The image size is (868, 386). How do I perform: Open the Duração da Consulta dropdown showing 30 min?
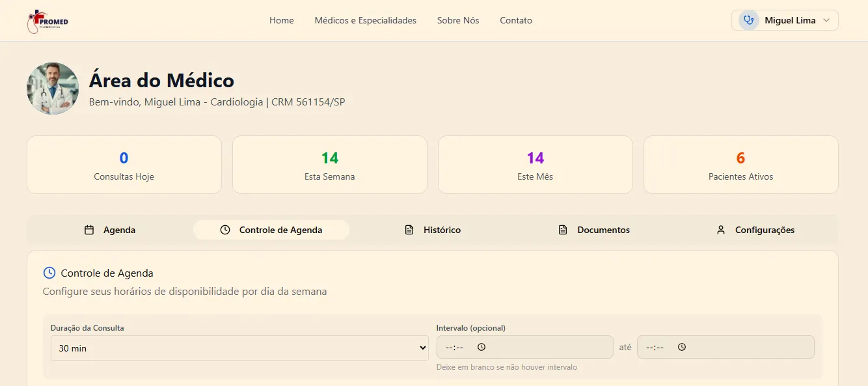239,348
